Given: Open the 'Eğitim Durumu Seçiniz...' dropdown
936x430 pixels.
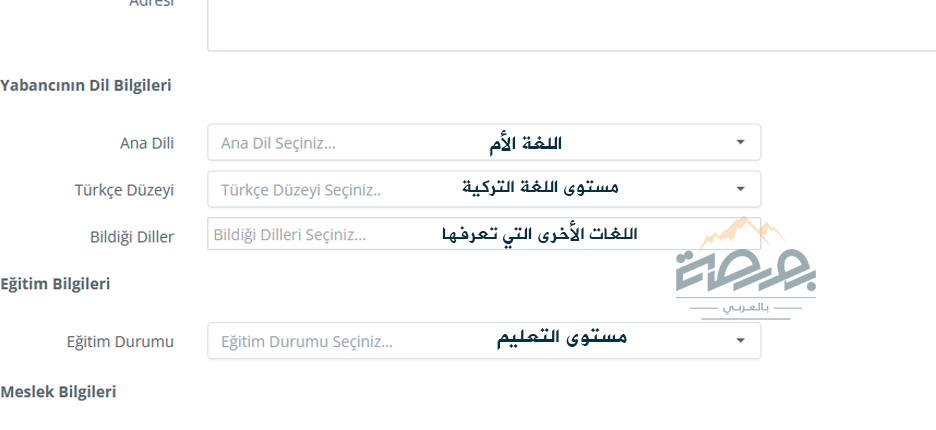Looking at the screenshot, I should (x=484, y=340).
